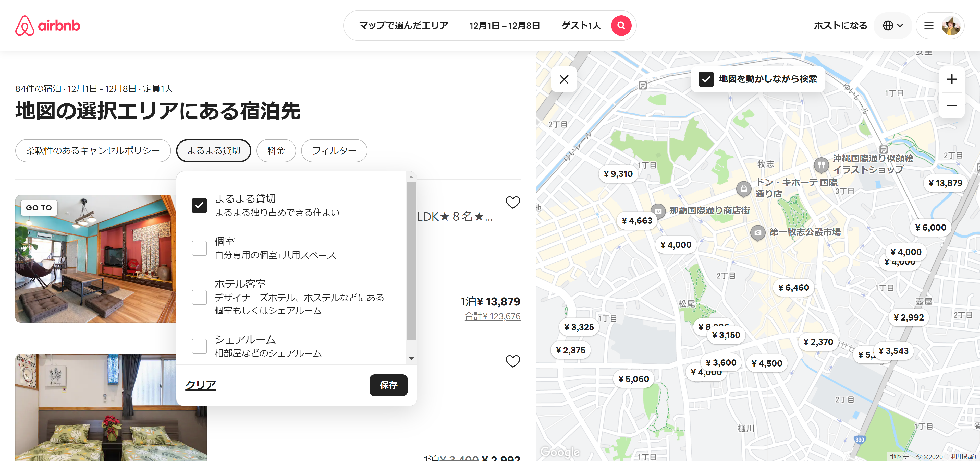
Task: Zoom in the map with plus
Action: point(951,80)
